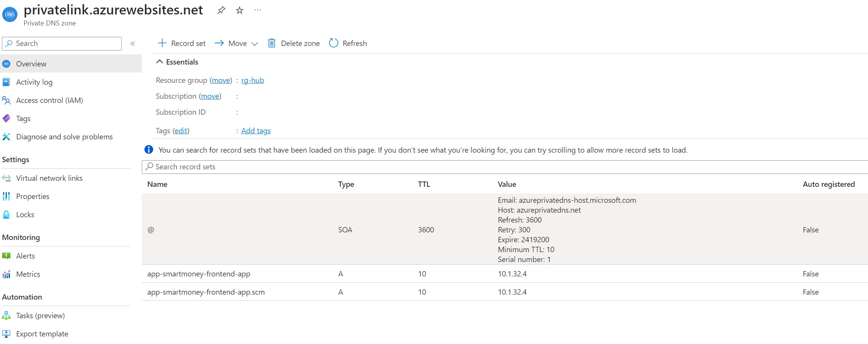The image size is (868, 344).
Task: Click move link next to Resource group
Action: pyautogui.click(x=221, y=80)
